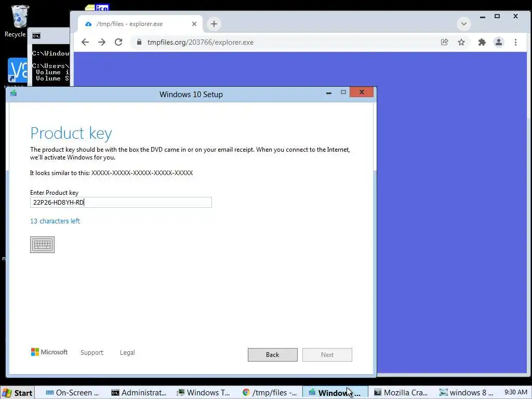Click the blue desktop shortcut icon under Recycle Bin
The width and height of the screenshot is (532, 399).
[17, 70]
